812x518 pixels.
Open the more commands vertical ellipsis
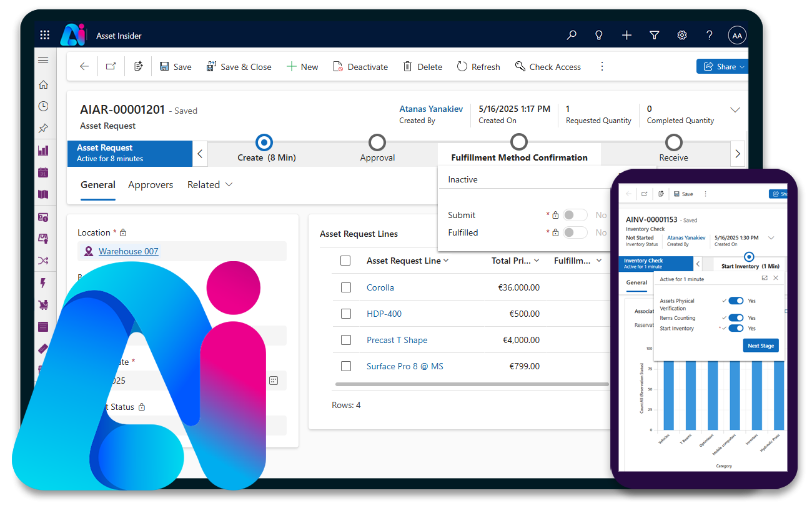[x=602, y=66]
